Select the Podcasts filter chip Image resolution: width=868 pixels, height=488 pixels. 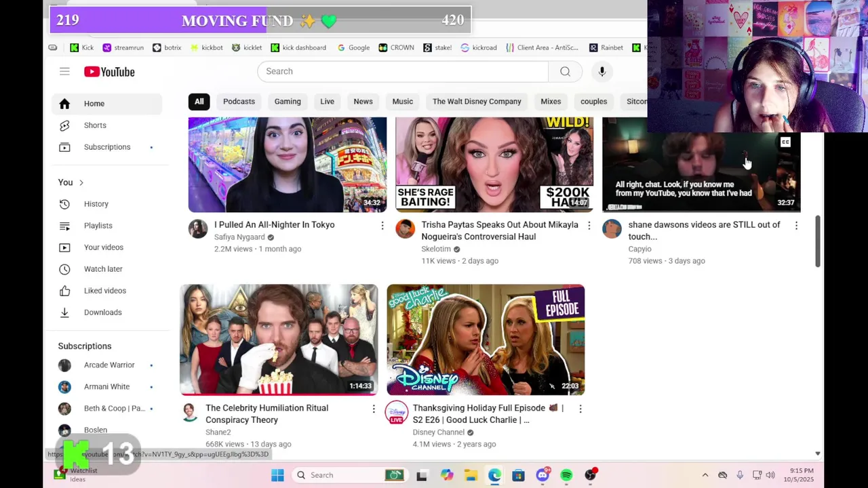coord(239,102)
